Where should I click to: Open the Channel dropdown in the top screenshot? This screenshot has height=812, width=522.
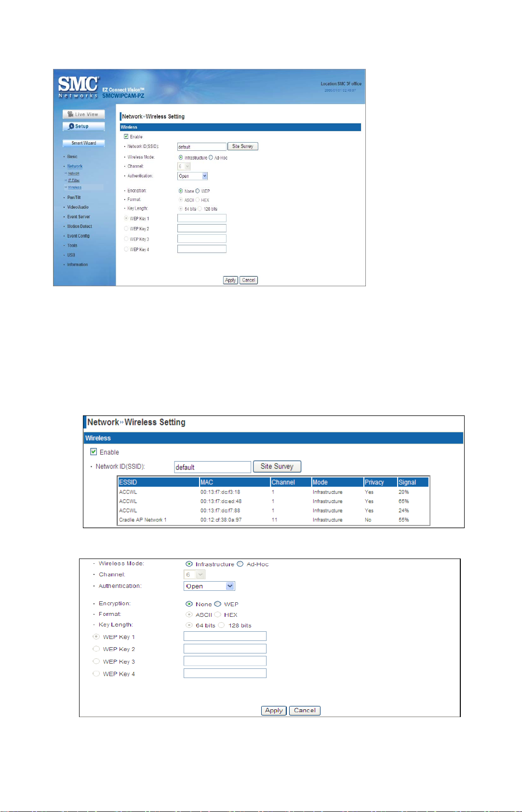click(184, 166)
